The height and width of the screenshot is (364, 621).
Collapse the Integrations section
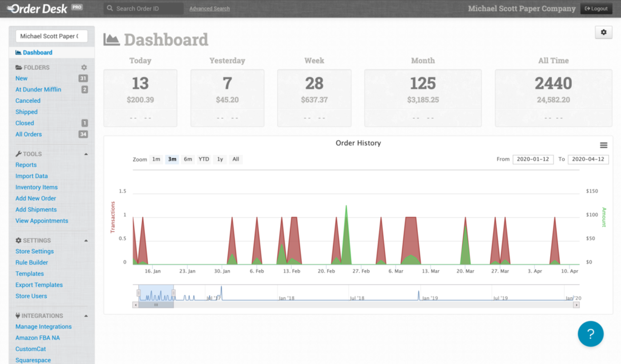pos(86,316)
